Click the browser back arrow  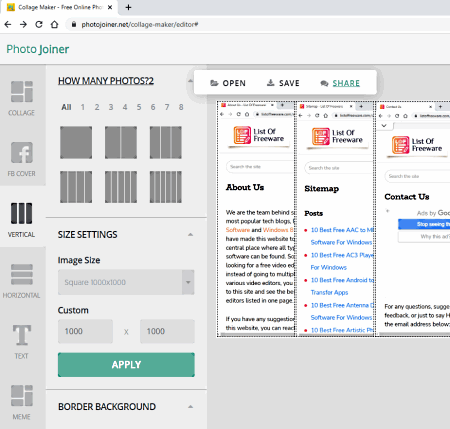click(x=8, y=24)
